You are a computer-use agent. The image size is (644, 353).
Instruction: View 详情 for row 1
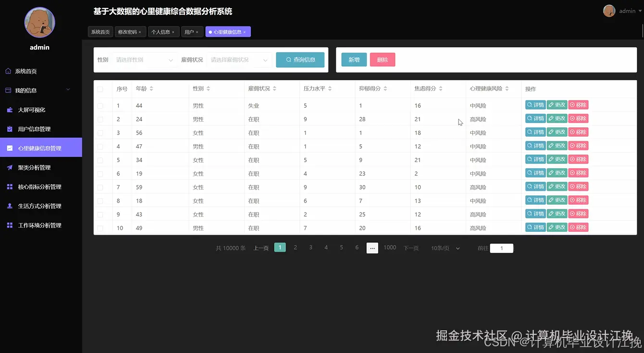[x=535, y=105]
